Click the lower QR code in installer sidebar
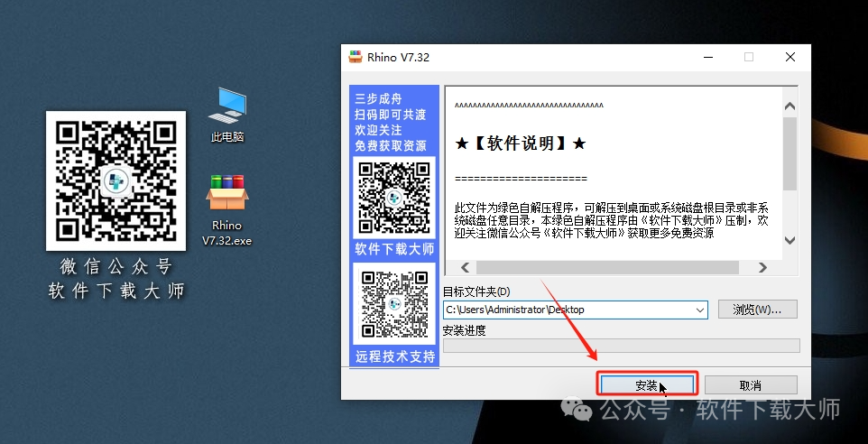The image size is (868, 444). (394, 303)
